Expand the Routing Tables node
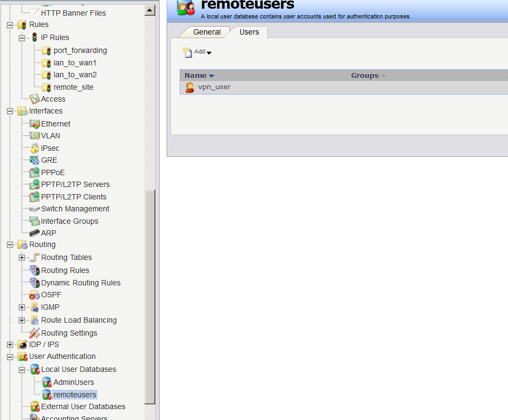 pyautogui.click(x=22, y=258)
